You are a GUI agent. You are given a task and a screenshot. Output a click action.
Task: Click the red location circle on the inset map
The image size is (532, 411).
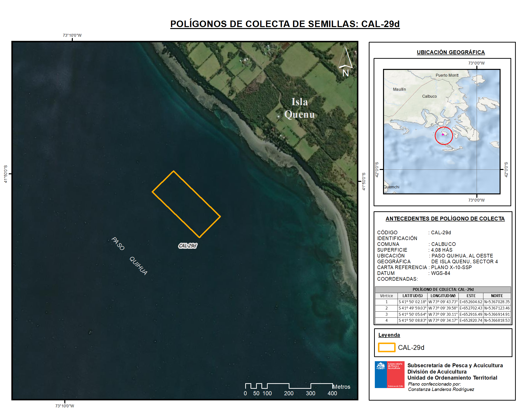pos(443,136)
